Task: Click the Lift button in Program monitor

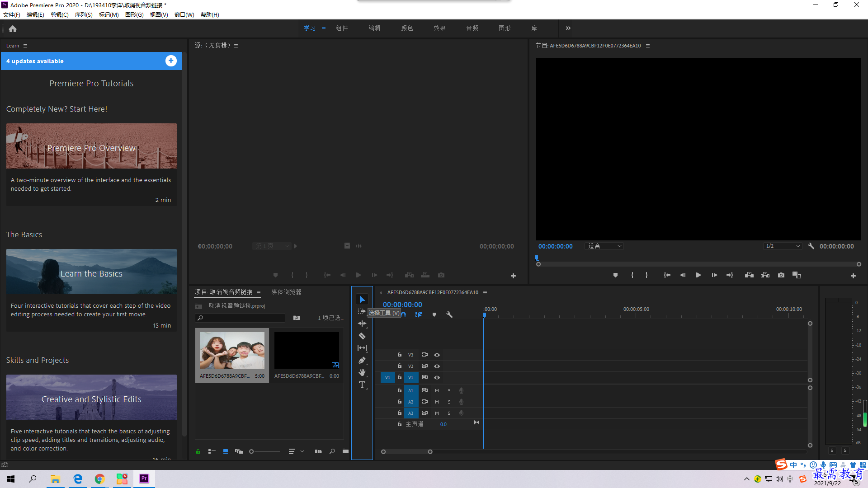Action: 749,275
